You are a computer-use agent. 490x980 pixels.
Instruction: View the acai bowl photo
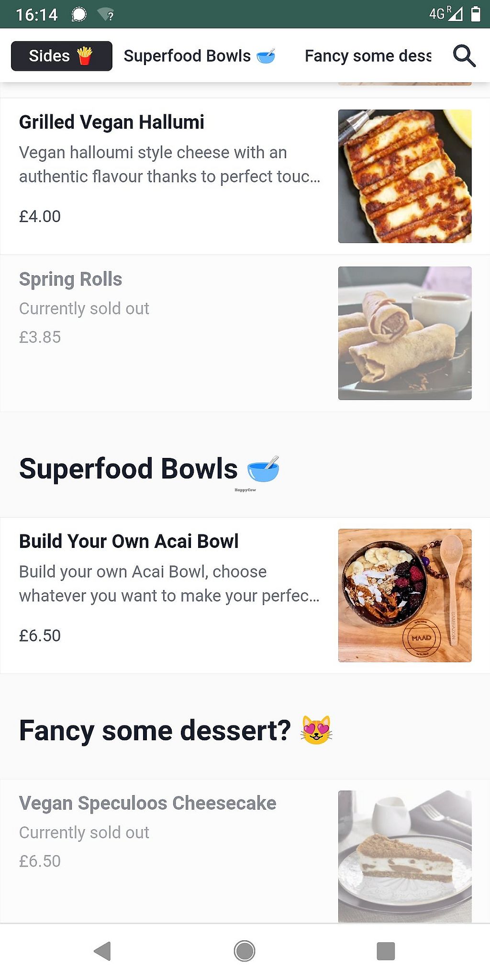coord(405,595)
